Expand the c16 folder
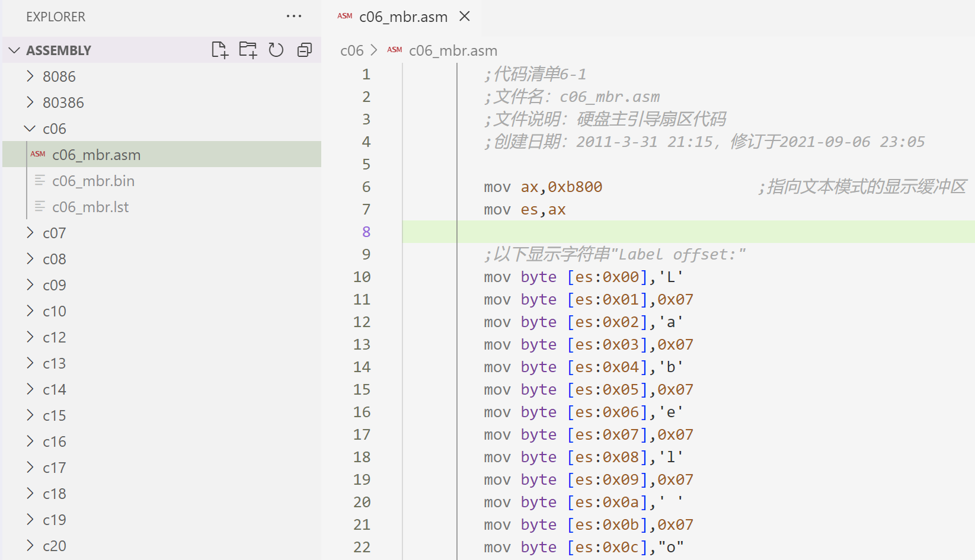The width and height of the screenshot is (975, 560). tap(162, 441)
